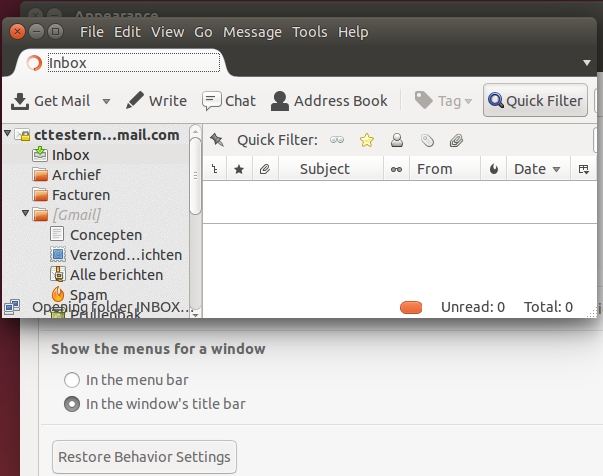Click the Thunderbird loading tab icon

[34, 63]
